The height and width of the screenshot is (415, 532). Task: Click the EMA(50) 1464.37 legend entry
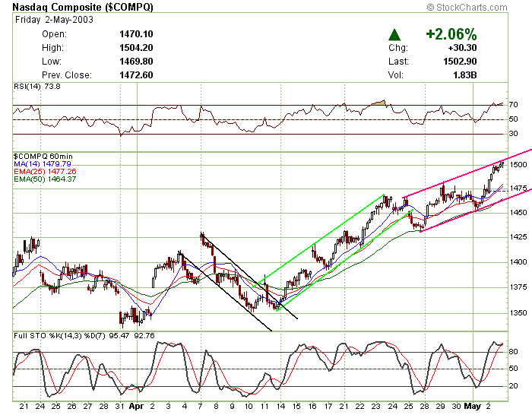click(45, 179)
